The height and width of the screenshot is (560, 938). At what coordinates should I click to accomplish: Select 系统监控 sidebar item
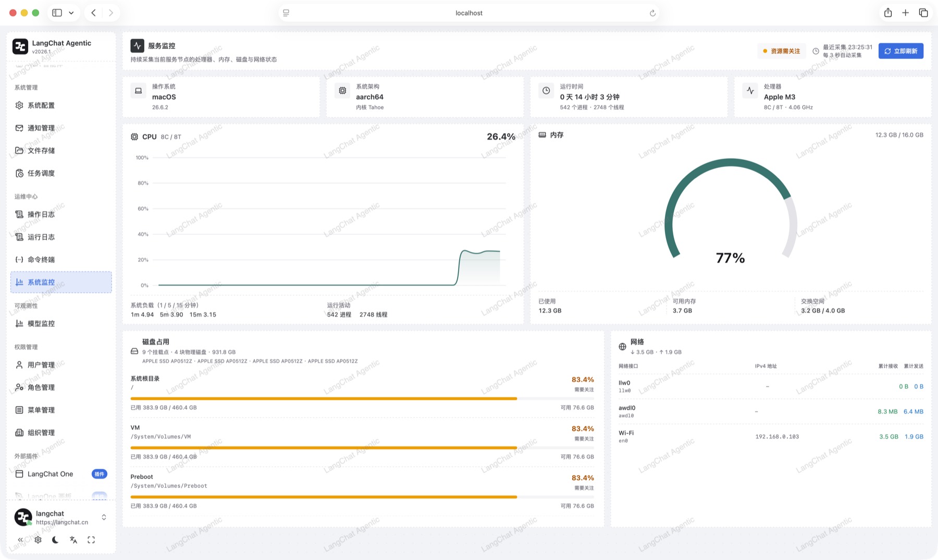pos(61,282)
